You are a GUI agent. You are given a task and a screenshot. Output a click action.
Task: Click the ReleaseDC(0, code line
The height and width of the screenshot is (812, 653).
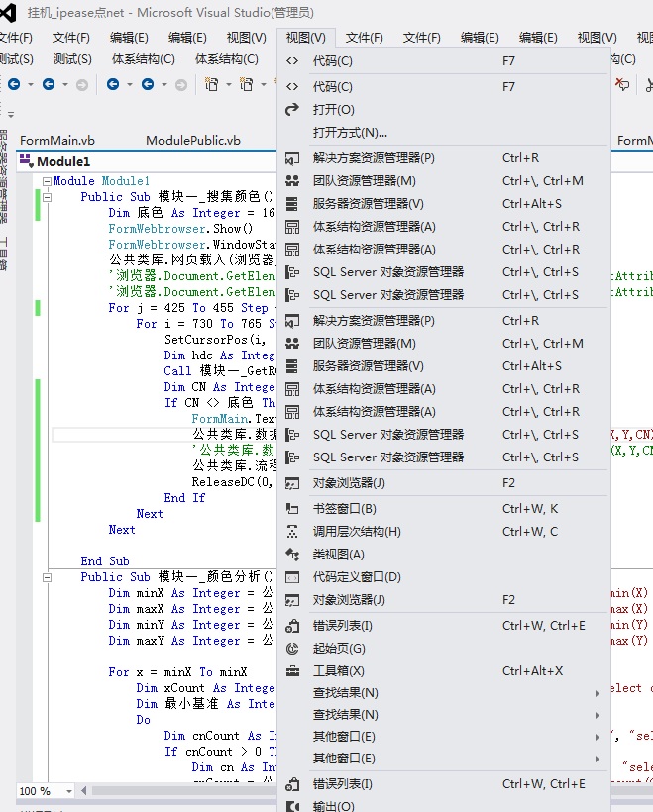(x=232, y=482)
